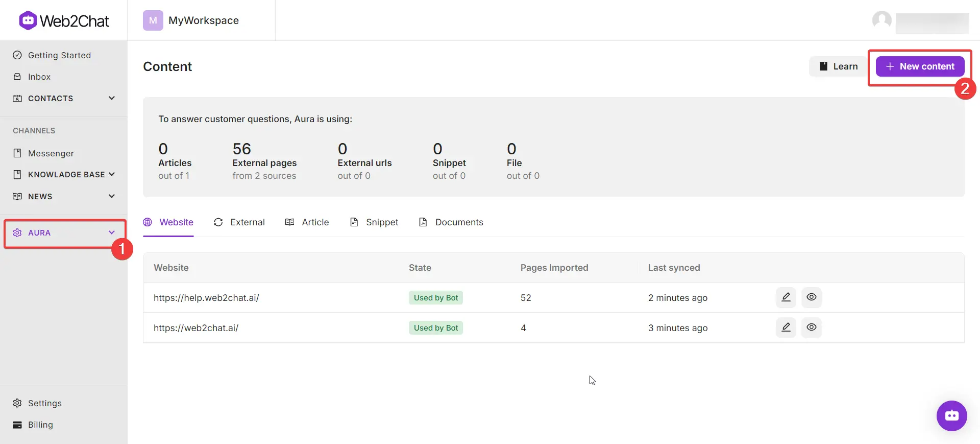This screenshot has height=444, width=980.
Task: Click the book icon on Learn button
Action: coord(823,66)
